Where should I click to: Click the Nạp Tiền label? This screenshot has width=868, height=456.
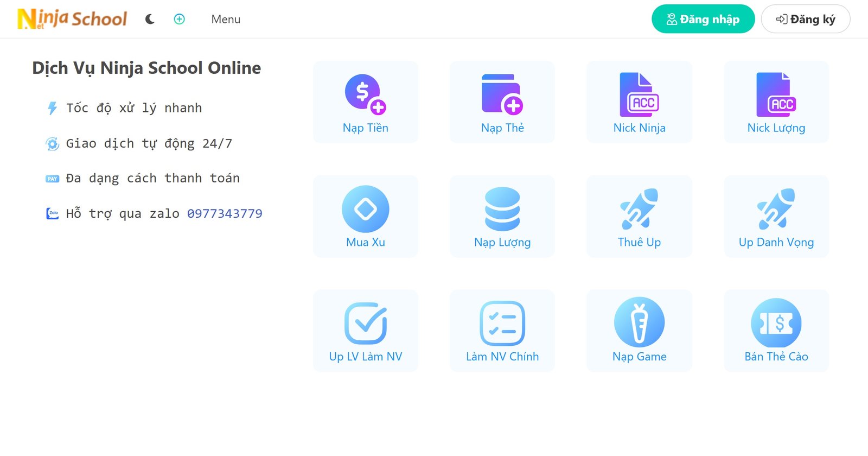point(366,128)
